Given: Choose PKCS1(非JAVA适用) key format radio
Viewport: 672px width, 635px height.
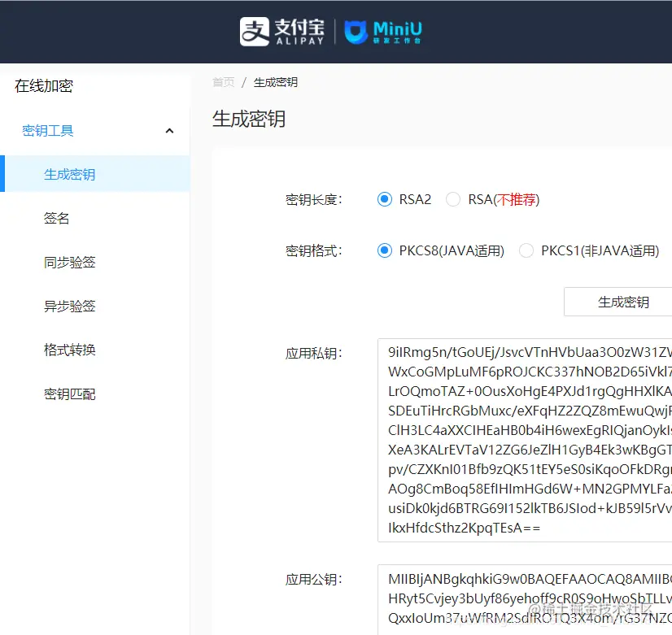Looking at the screenshot, I should point(526,250).
